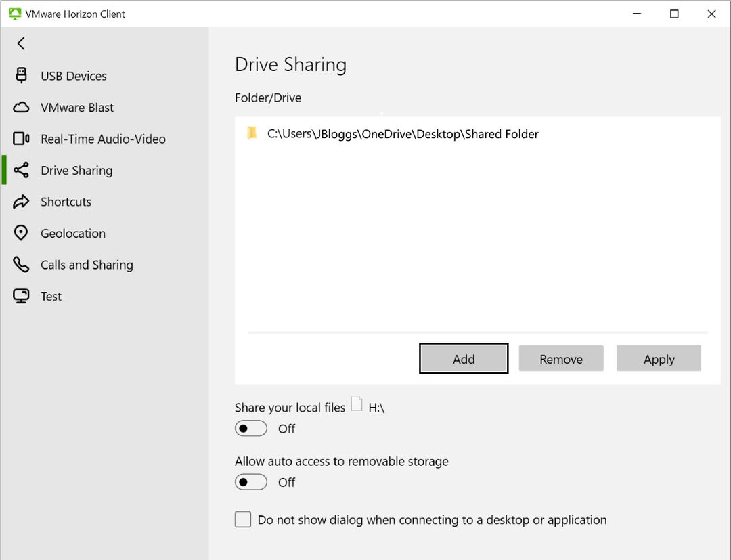Click the VMware Blast cloud icon
This screenshot has width=731, height=560.
21,108
